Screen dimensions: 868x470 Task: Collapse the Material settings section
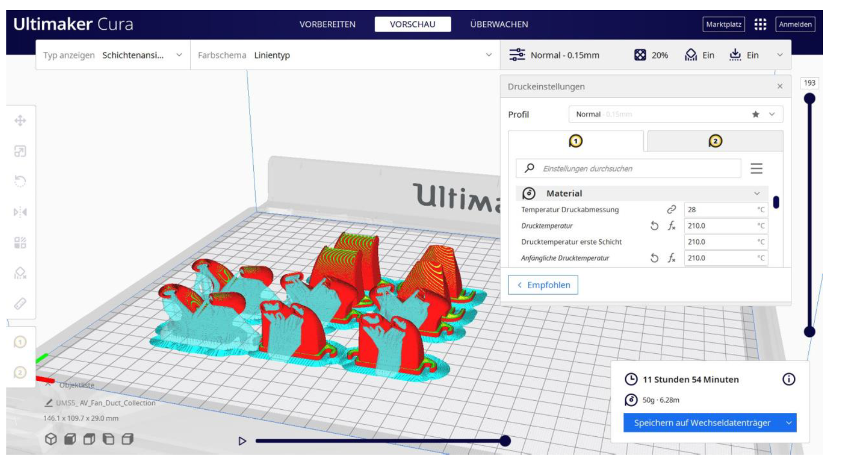pyautogui.click(x=756, y=193)
